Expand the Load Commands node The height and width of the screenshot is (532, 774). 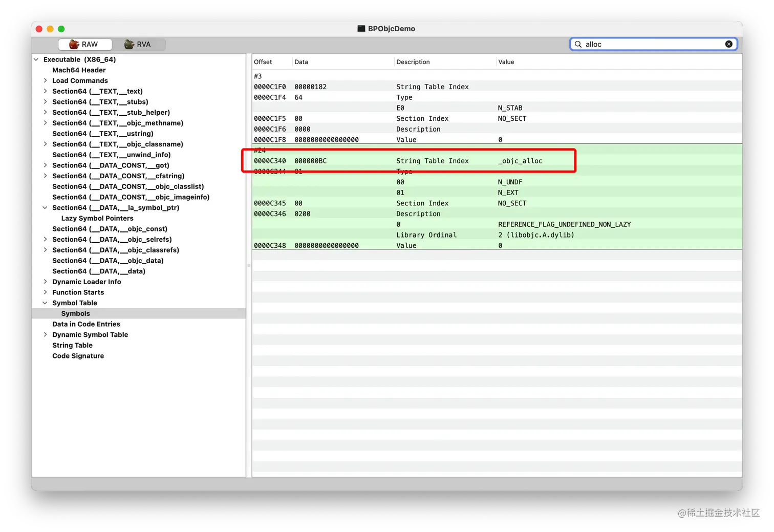pyautogui.click(x=45, y=80)
